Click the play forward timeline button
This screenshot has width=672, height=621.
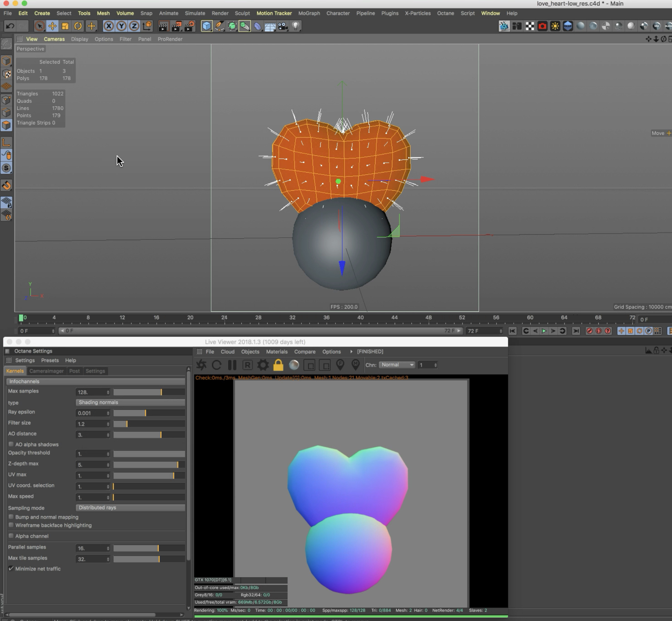pos(544,331)
